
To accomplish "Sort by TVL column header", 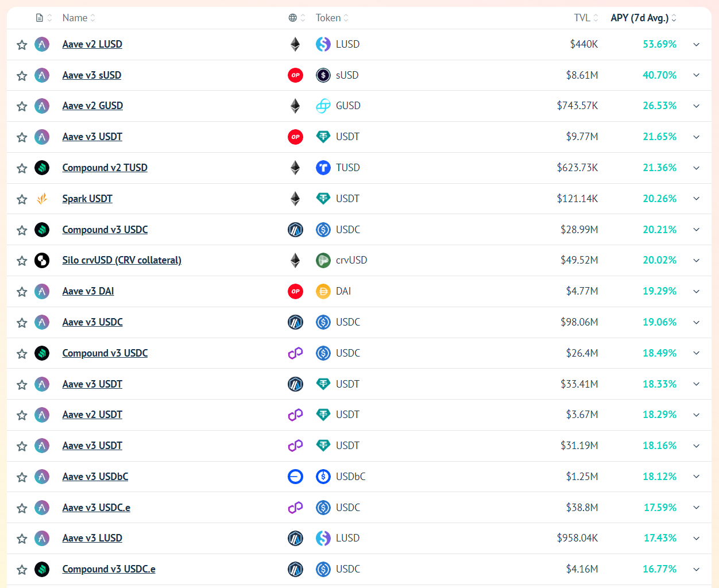I will [586, 18].
